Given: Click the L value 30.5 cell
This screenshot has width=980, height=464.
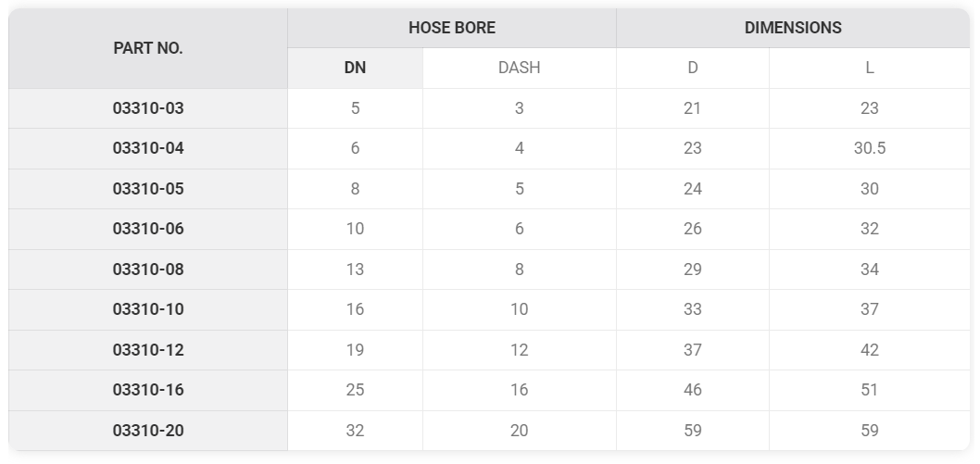Looking at the screenshot, I should pos(870,148).
